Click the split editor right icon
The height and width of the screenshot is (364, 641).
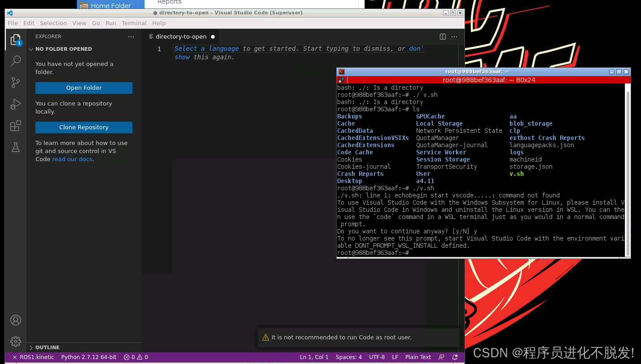tap(443, 37)
